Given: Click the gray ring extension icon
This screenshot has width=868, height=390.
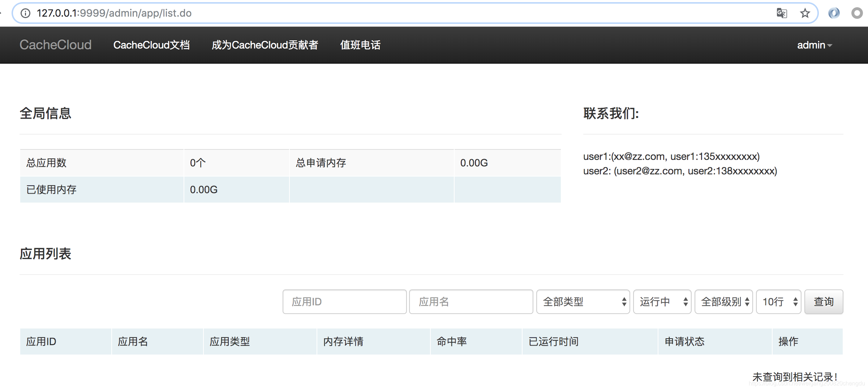Looking at the screenshot, I should pos(857,13).
